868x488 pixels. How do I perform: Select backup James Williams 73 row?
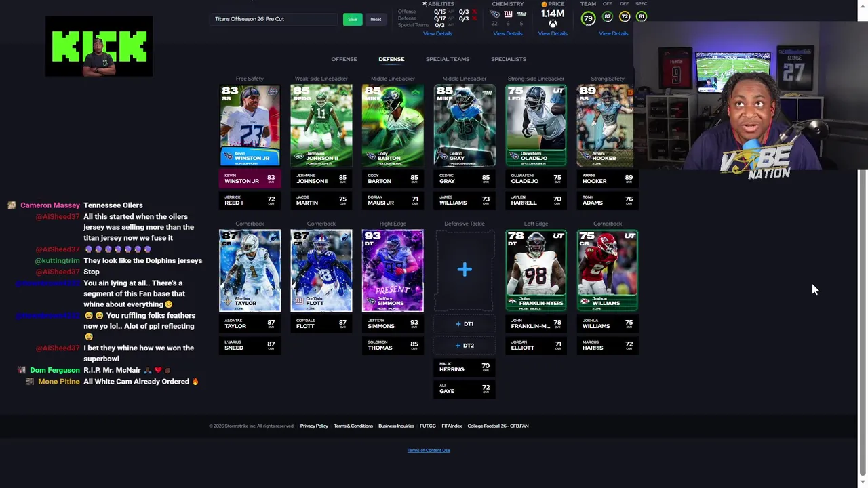coord(464,200)
